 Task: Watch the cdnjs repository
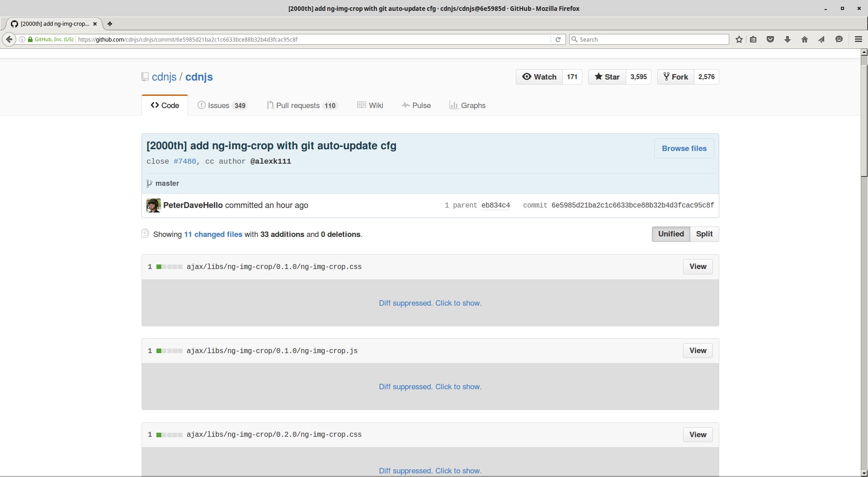tap(539, 77)
